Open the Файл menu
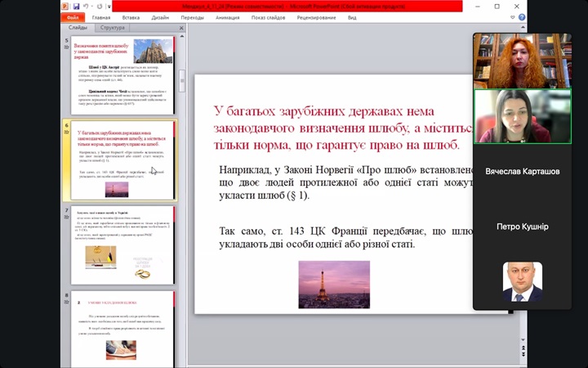The width and height of the screenshot is (588, 368). point(73,16)
